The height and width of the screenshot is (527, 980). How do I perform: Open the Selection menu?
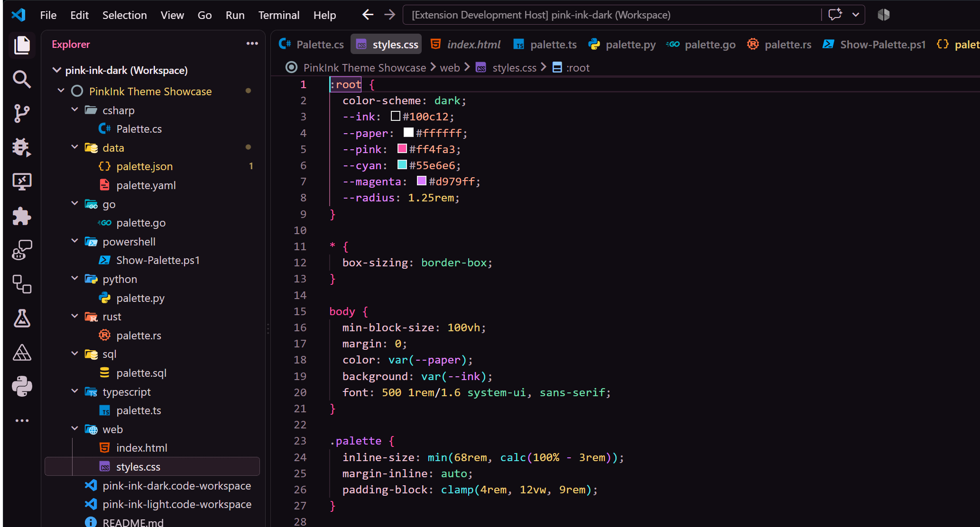(124, 15)
